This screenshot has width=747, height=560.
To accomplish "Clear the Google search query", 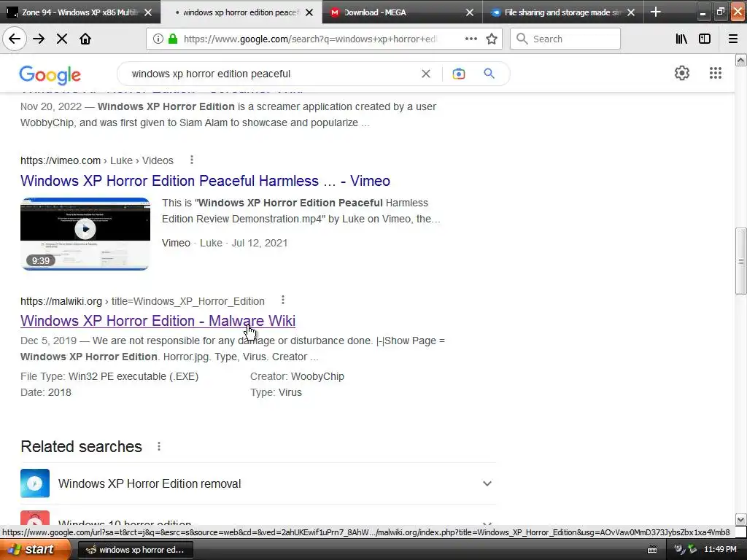I will tap(426, 74).
